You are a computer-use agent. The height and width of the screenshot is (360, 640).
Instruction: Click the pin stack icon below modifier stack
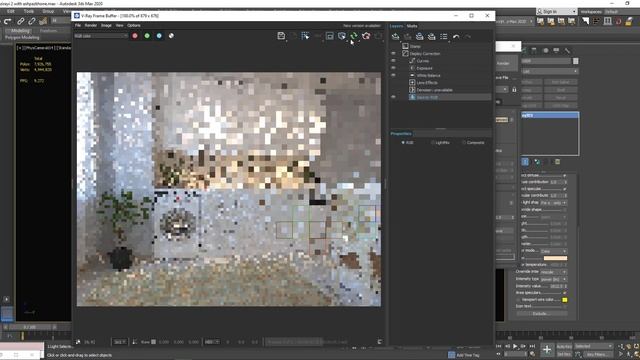(525, 162)
